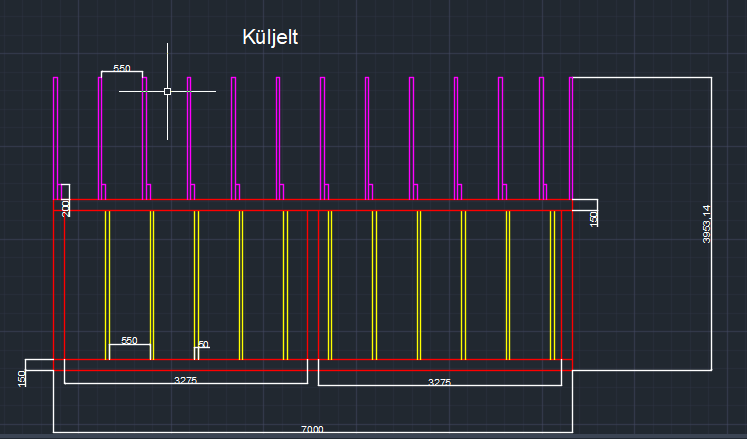Select the 7000 overall dimension text
The width and height of the screenshot is (747, 439).
pyautogui.click(x=312, y=429)
